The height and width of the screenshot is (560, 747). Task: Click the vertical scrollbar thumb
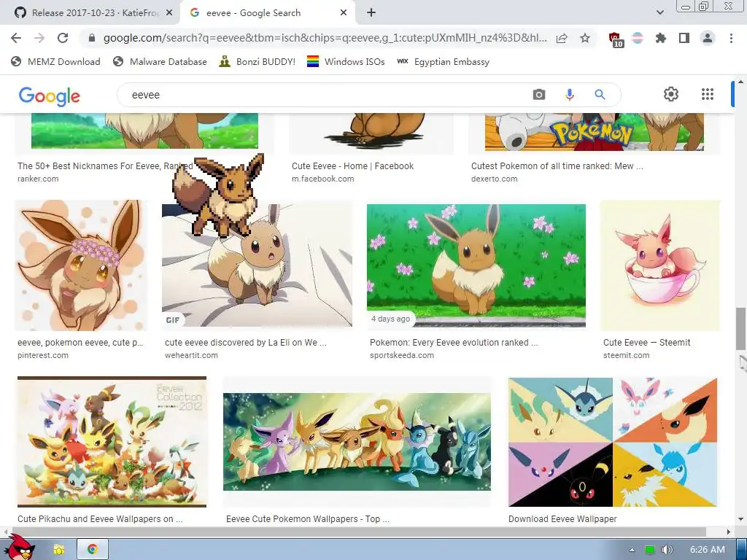click(x=740, y=329)
